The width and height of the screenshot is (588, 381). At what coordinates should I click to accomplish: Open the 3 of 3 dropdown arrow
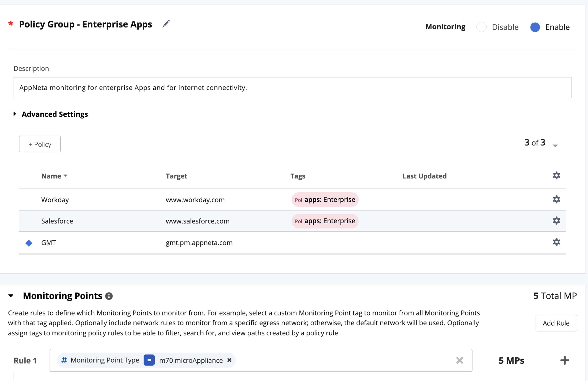pyautogui.click(x=555, y=145)
